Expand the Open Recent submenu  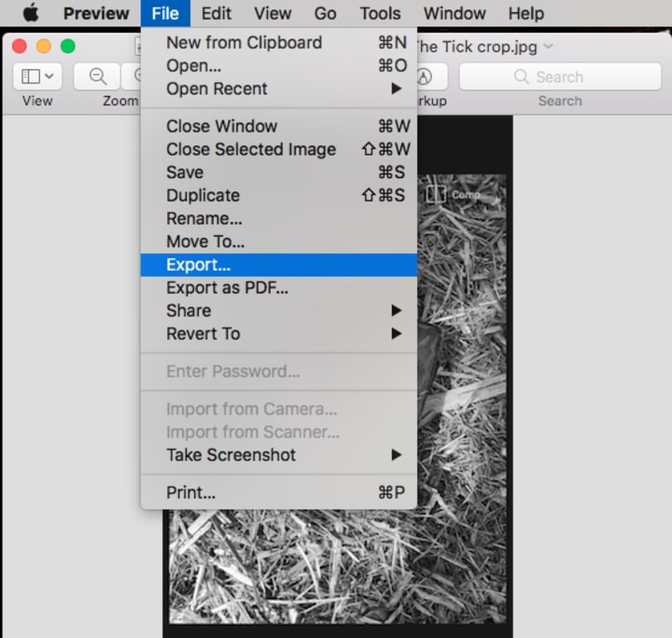[x=279, y=89]
